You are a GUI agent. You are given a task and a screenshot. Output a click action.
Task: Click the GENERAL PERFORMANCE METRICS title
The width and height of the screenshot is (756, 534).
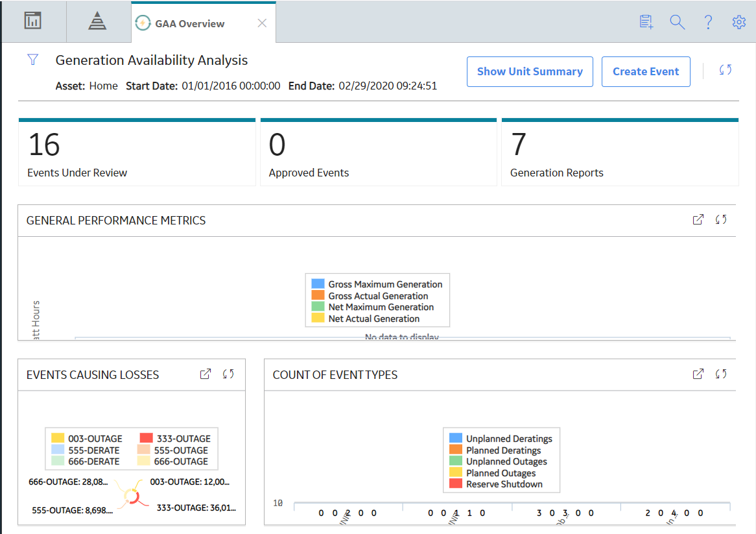click(x=115, y=221)
